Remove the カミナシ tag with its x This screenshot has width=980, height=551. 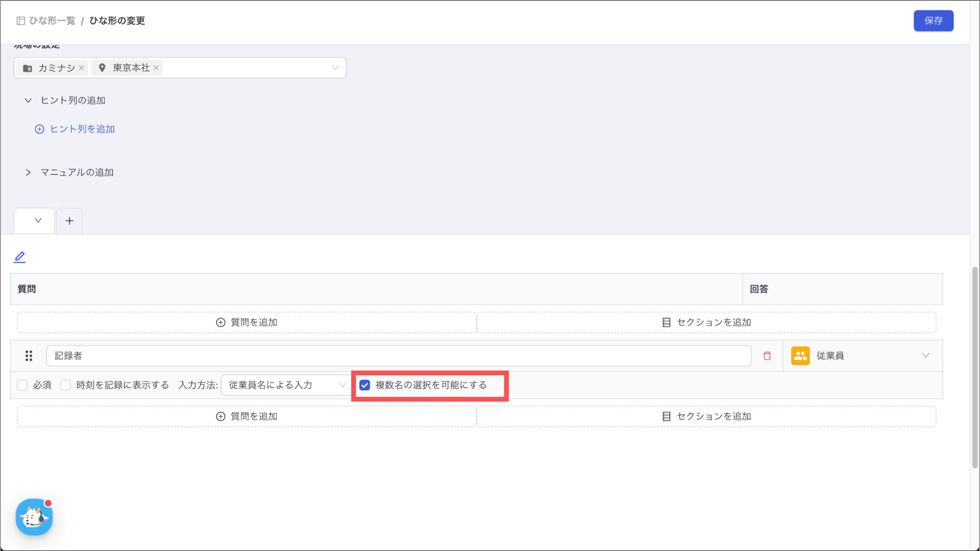[81, 68]
